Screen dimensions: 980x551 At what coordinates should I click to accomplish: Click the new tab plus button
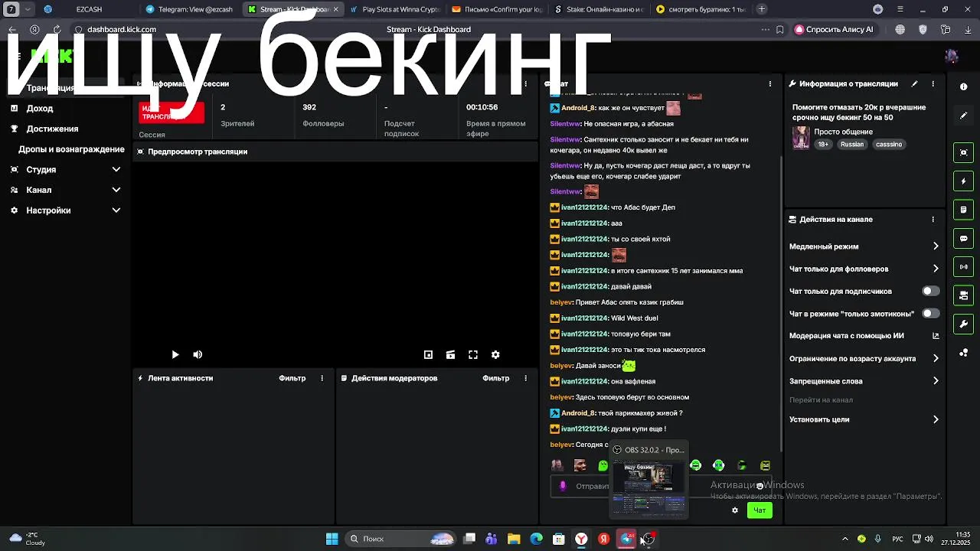[x=762, y=9]
